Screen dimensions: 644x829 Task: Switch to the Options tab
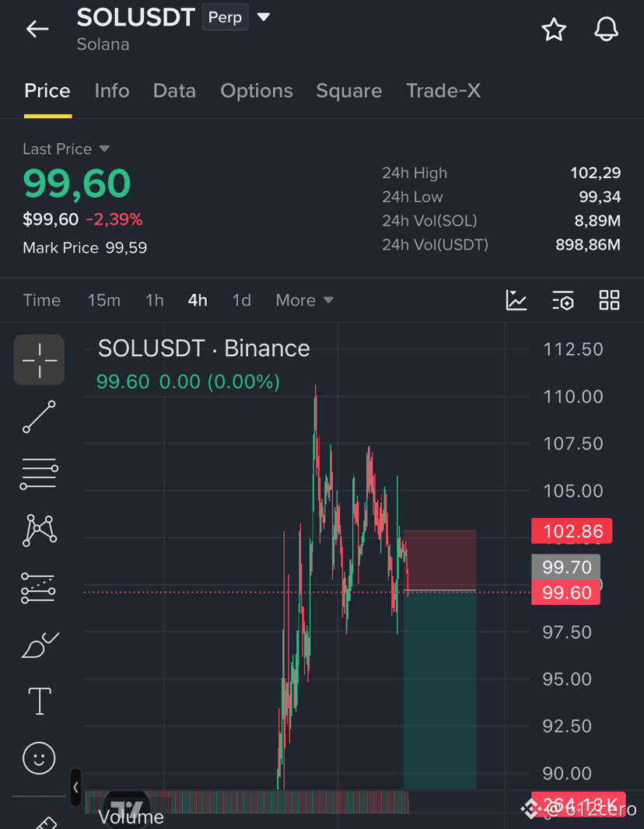tap(257, 91)
